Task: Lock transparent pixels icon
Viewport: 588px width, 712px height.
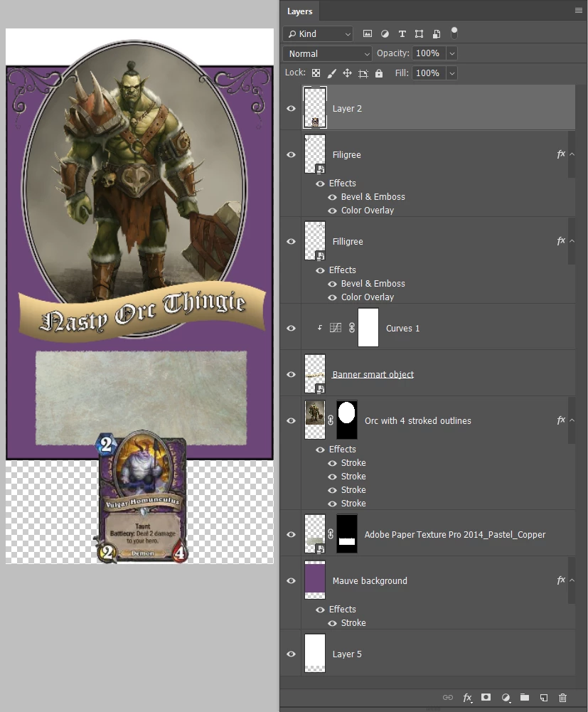Action: pos(316,73)
